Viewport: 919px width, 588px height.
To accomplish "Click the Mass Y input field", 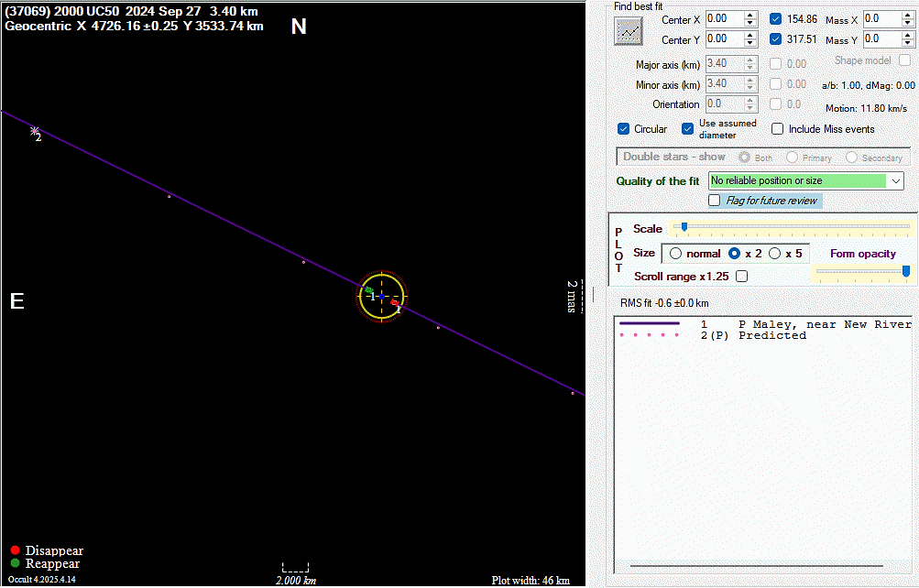I will [x=881, y=38].
